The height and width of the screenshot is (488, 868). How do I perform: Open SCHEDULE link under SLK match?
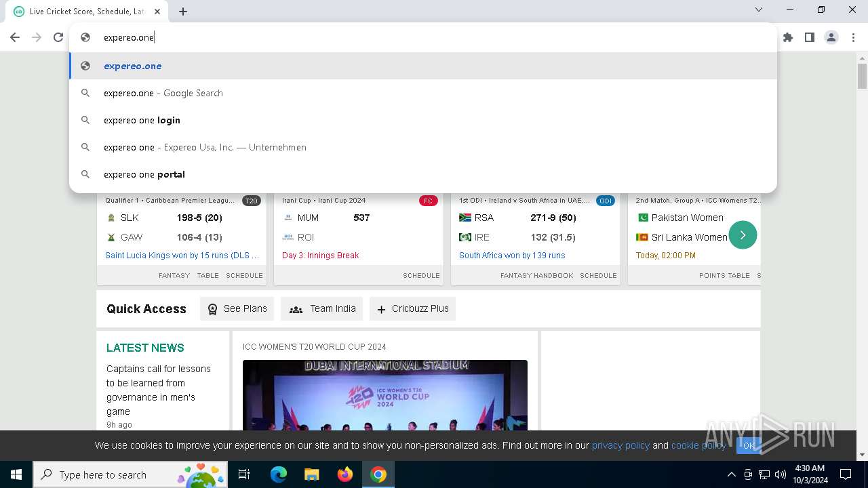(244, 275)
